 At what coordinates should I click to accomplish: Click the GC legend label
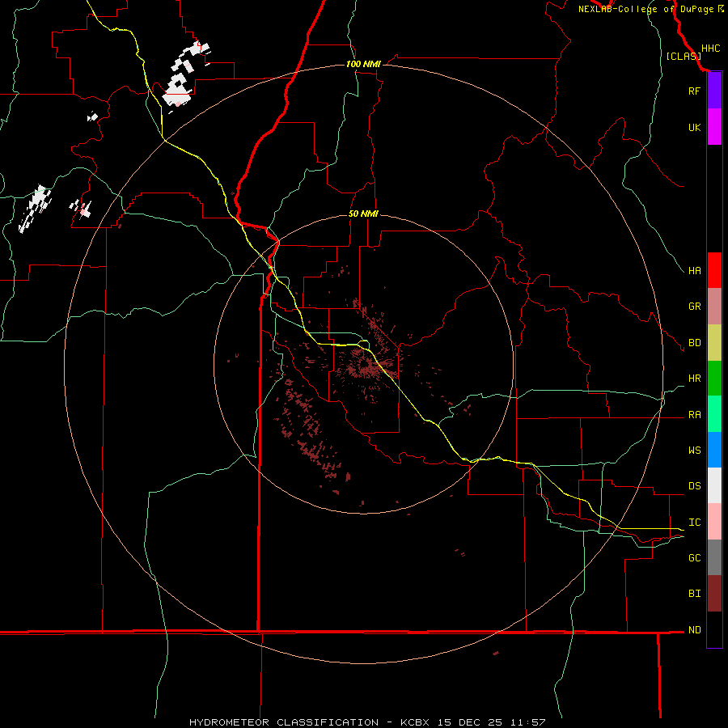pyautogui.click(x=694, y=557)
